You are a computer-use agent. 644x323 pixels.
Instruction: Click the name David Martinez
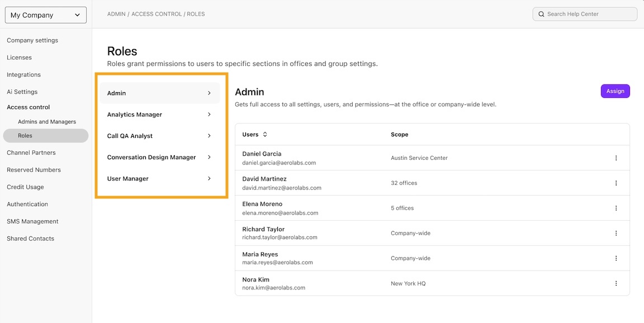(264, 179)
